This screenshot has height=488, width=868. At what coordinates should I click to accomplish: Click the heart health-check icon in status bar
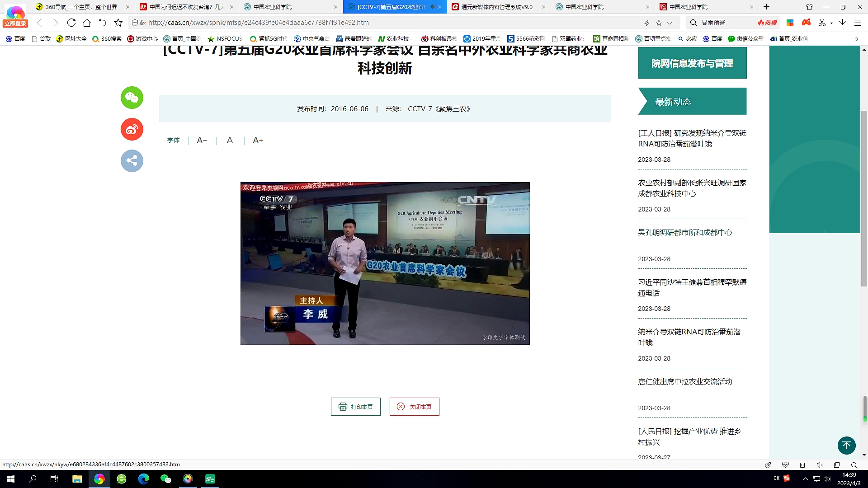(x=785, y=465)
